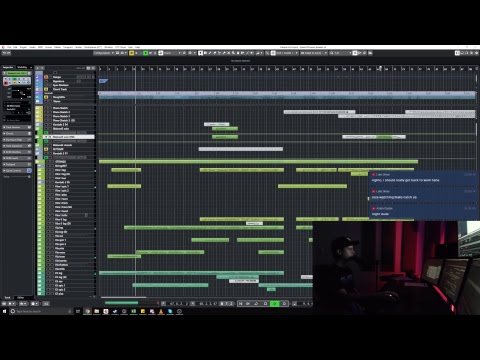Toggle the yellow mute on Chord Track
Viewport: 480px width, 360px height.
[x=46, y=89]
